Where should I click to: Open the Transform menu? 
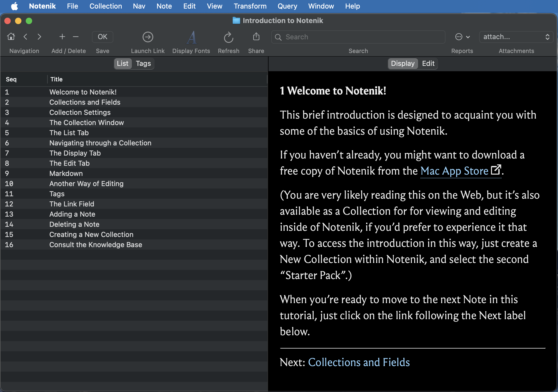click(250, 6)
